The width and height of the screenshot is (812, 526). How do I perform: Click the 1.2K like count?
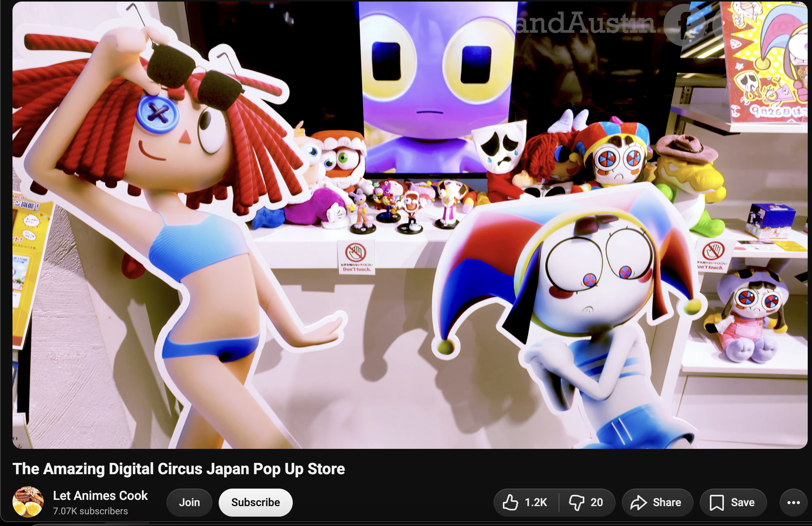coord(536,502)
